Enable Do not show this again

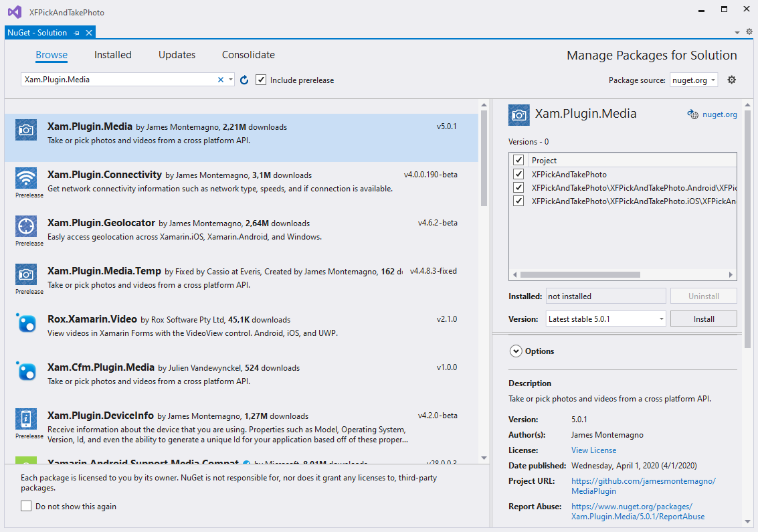coord(26,507)
